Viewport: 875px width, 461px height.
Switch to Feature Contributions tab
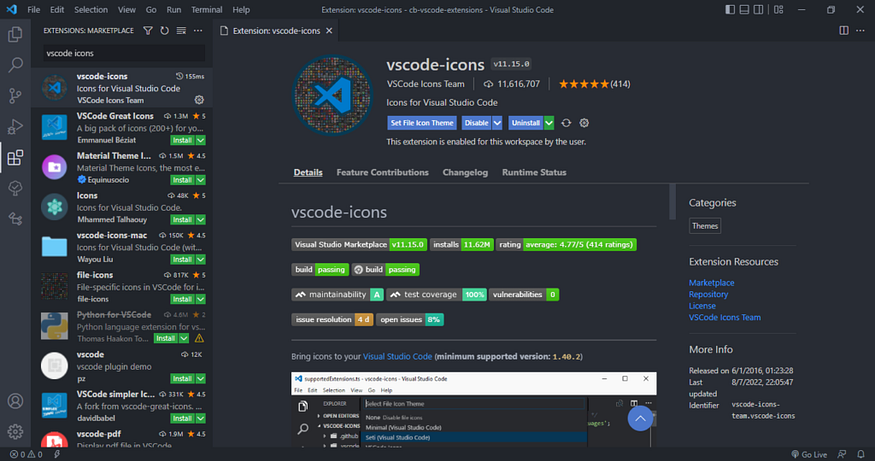382,172
